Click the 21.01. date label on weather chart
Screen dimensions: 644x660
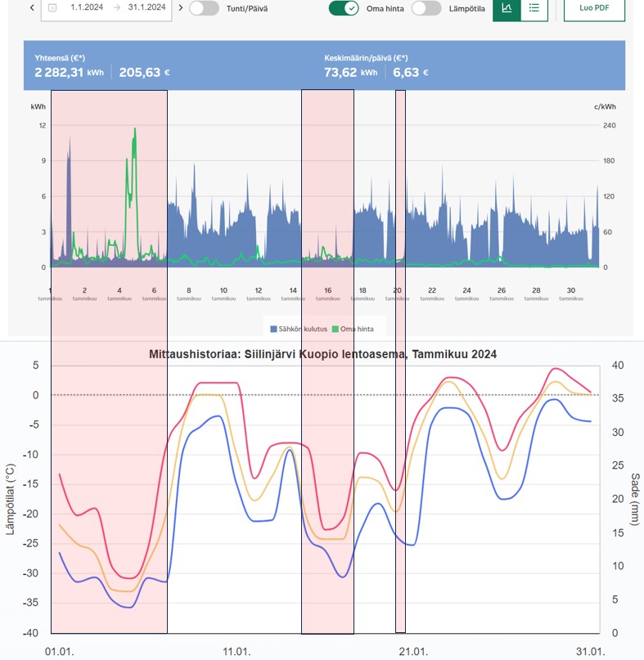[x=413, y=652]
